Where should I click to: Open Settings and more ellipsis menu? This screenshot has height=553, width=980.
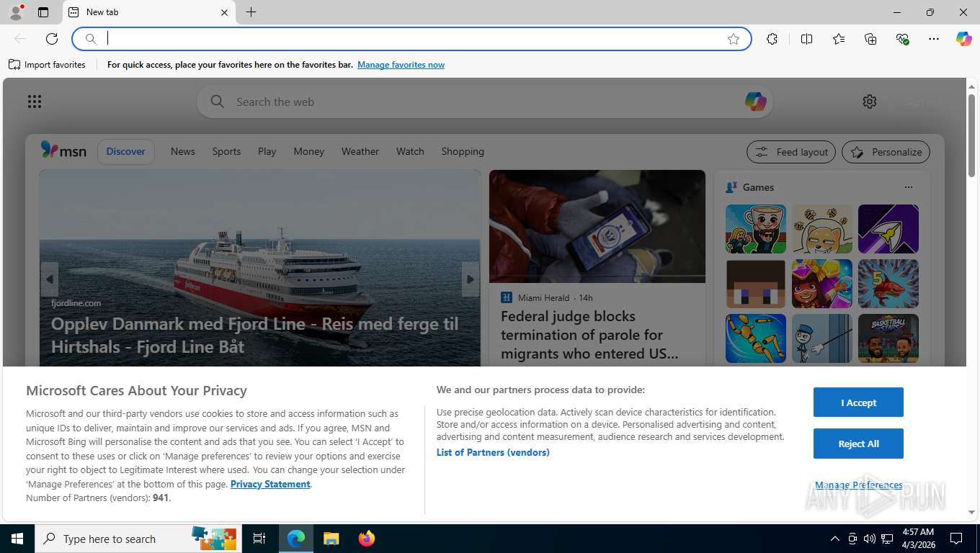click(x=934, y=39)
